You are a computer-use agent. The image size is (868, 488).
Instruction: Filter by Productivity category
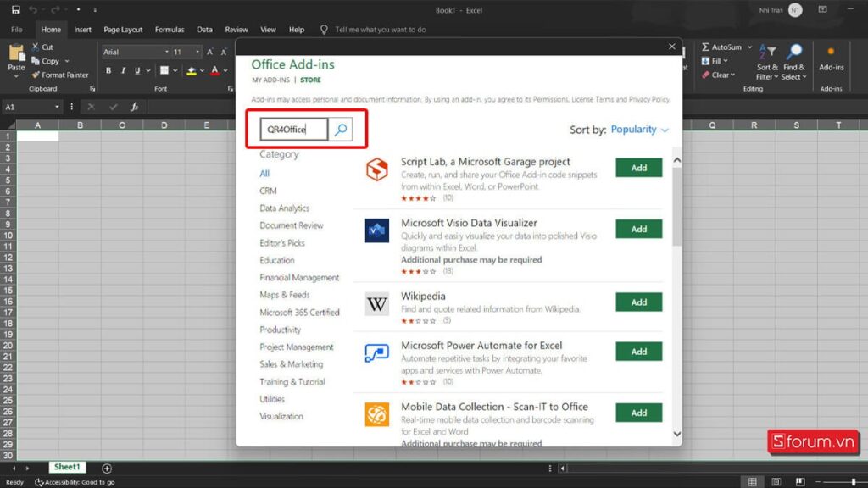click(280, 330)
